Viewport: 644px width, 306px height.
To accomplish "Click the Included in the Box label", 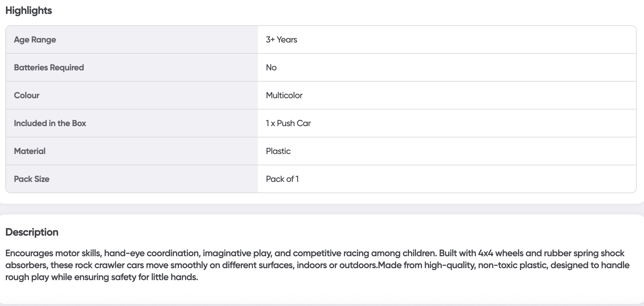I will [50, 123].
